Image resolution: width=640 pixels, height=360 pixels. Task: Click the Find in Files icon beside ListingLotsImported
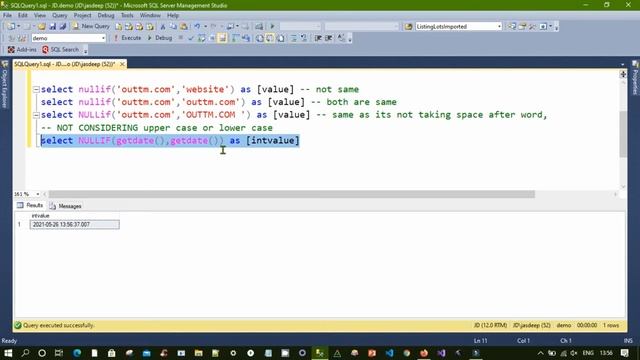409,27
